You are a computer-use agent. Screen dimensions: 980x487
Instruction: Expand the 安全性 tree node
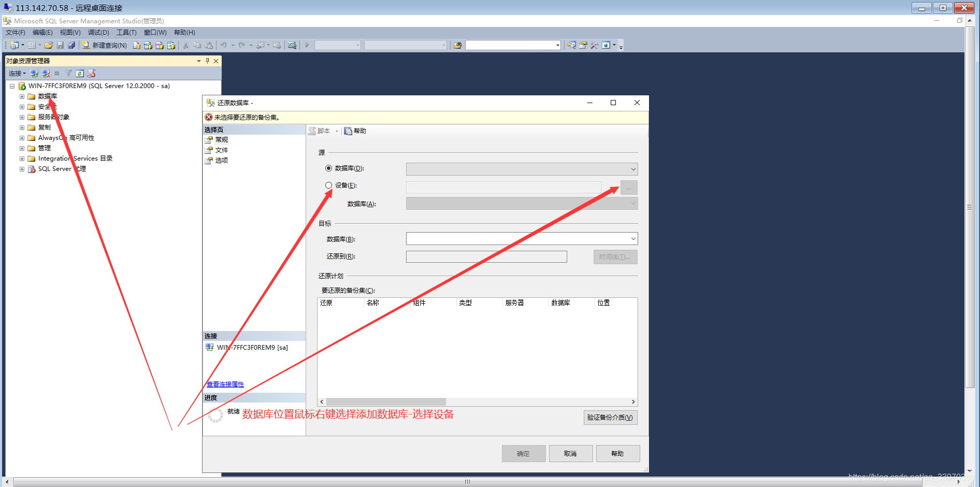tap(22, 107)
